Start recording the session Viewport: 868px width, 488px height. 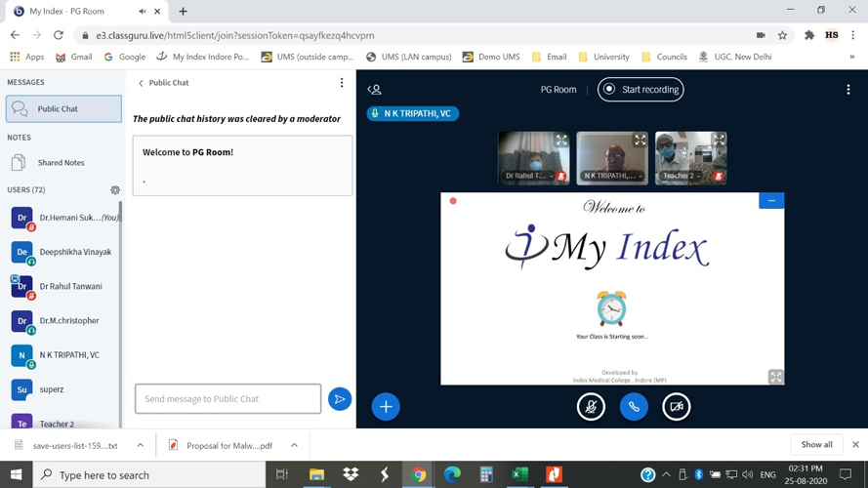[641, 89]
